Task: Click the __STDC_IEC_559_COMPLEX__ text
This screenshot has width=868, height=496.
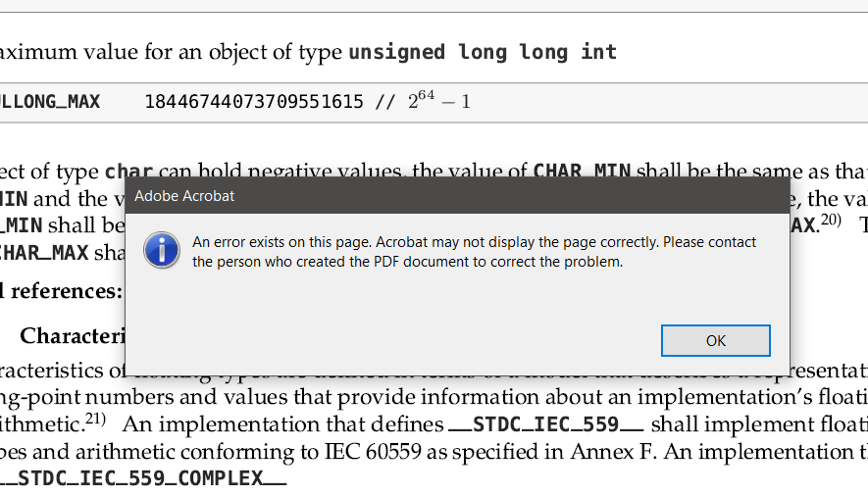Action: [x=143, y=479]
